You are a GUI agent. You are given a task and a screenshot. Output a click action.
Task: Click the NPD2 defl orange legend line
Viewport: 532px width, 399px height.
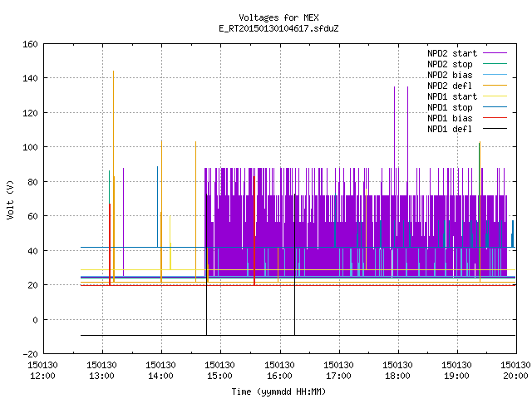[x=495, y=86]
